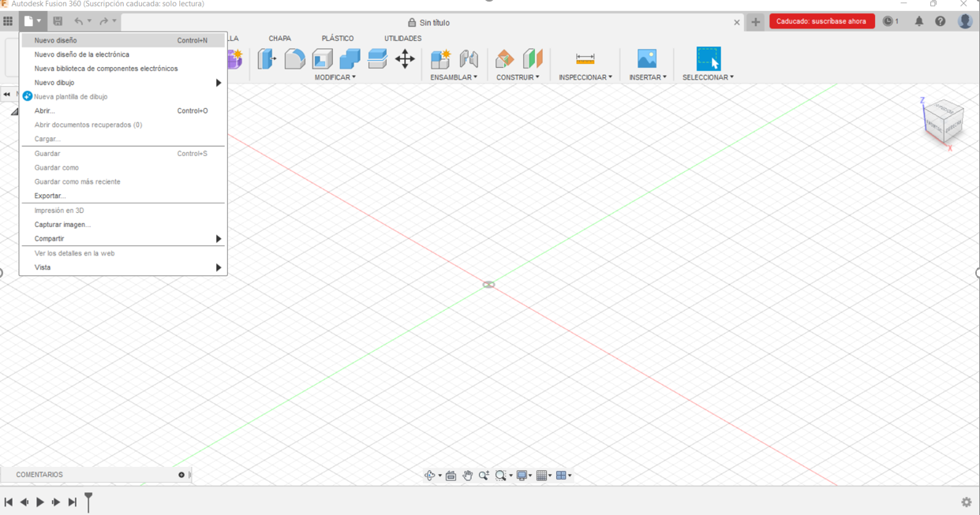Click the Look At icon

pos(451,476)
